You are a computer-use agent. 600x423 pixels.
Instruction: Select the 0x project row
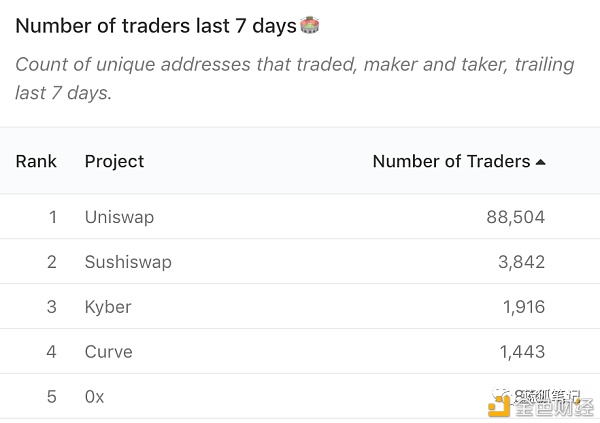[x=300, y=397]
